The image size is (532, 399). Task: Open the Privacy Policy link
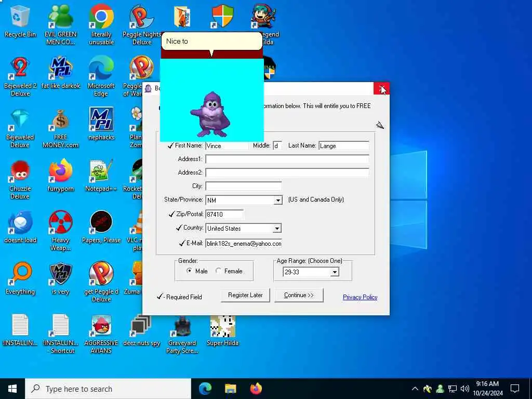pos(360,297)
